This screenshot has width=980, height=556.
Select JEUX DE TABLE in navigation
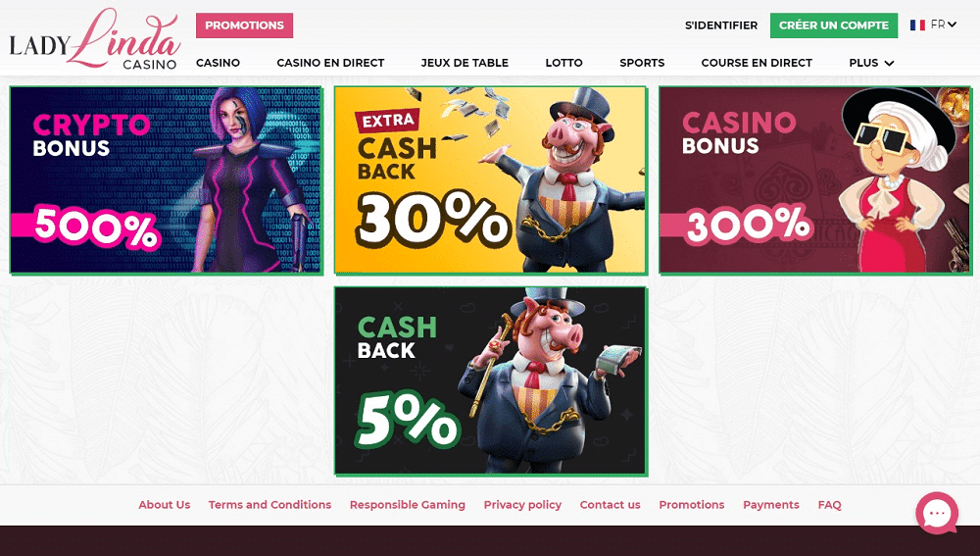coord(465,63)
